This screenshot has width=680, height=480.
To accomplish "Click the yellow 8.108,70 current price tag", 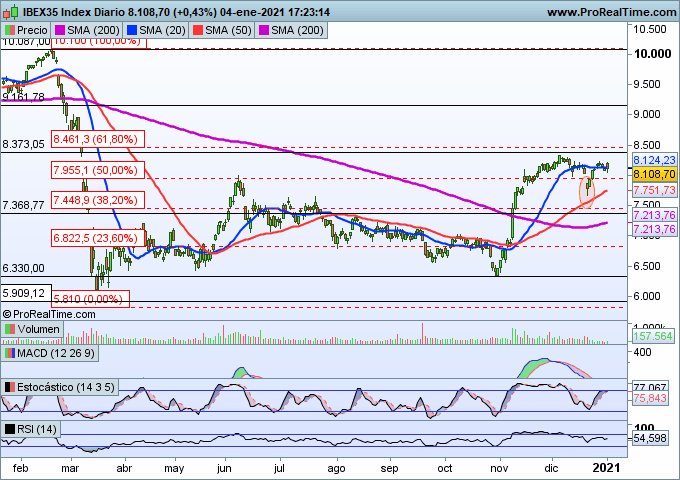I will tap(654, 174).
